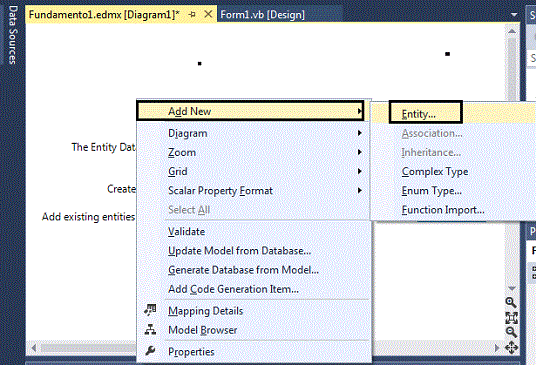Close the Fundamento1.edmx tab
This screenshot has height=365, width=536.
[208, 14]
